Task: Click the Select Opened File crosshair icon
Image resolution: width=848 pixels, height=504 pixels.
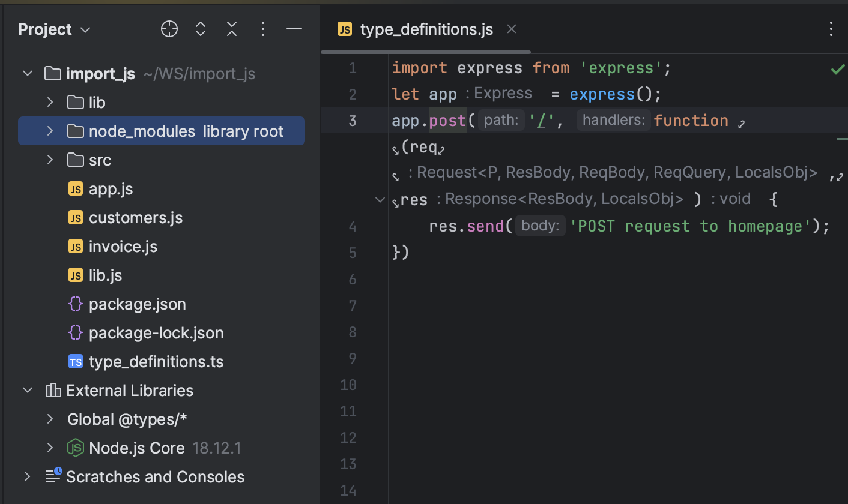Action: pos(169,29)
